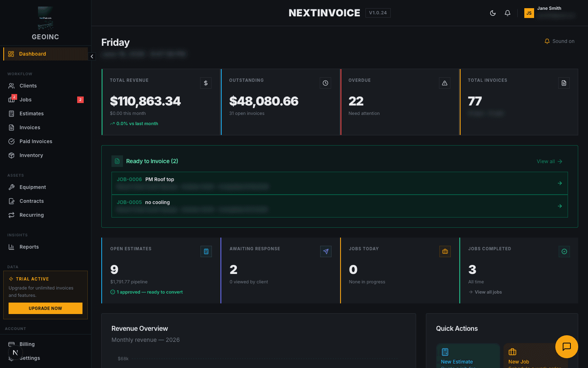Click 1 approved — ready to convert
This screenshot has width=588, height=368.
click(x=147, y=292)
